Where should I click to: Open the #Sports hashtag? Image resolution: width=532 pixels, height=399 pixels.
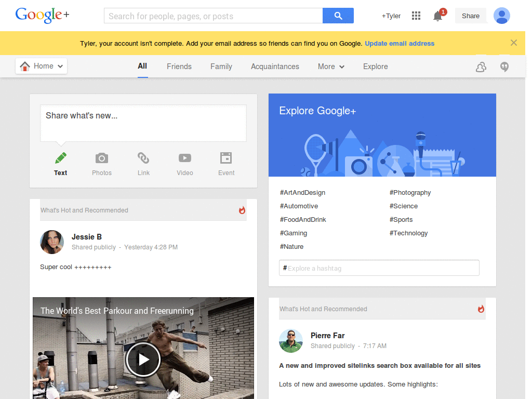[x=401, y=220]
